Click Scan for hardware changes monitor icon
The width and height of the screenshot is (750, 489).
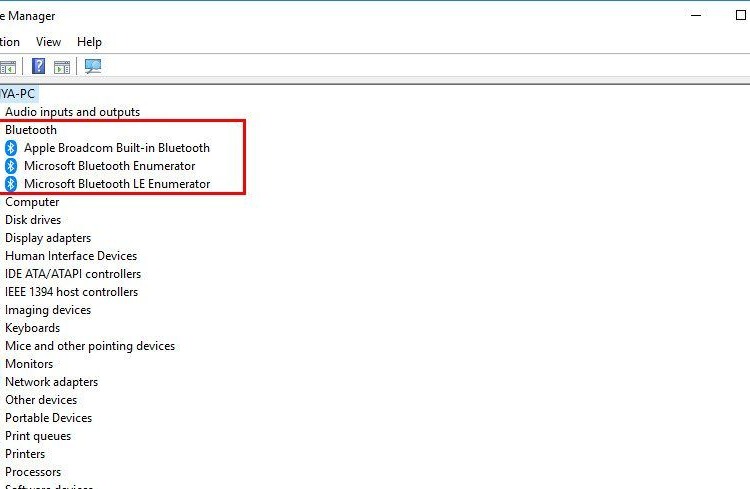click(x=93, y=67)
